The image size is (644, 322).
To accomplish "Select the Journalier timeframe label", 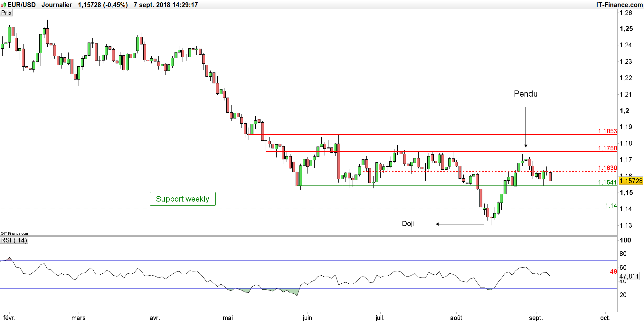I will point(57,5).
